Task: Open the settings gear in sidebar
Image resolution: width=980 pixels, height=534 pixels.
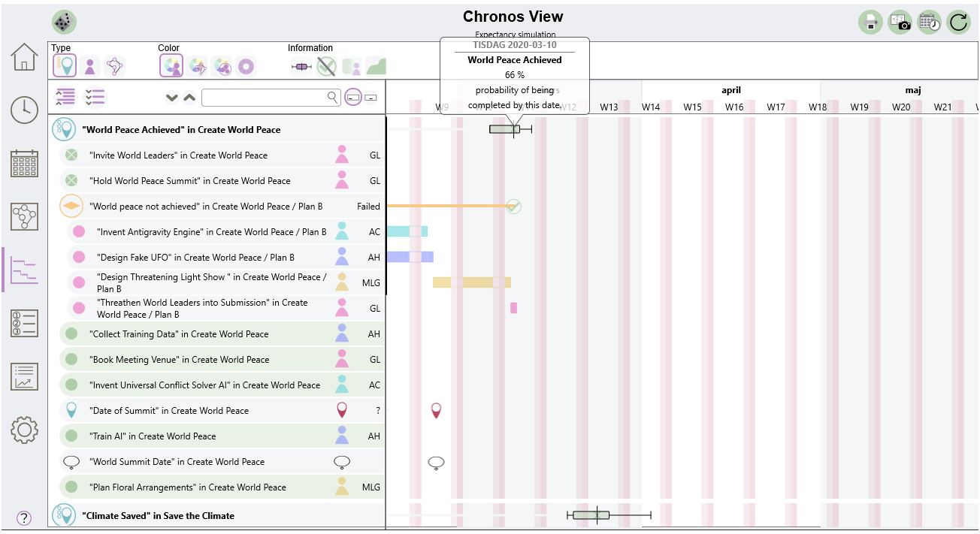Action: (24, 430)
